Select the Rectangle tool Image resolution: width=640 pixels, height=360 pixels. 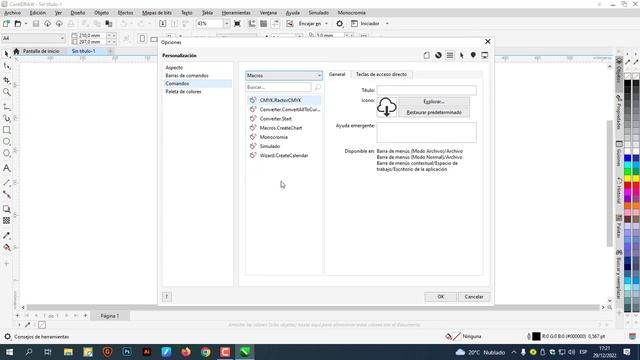point(7,130)
